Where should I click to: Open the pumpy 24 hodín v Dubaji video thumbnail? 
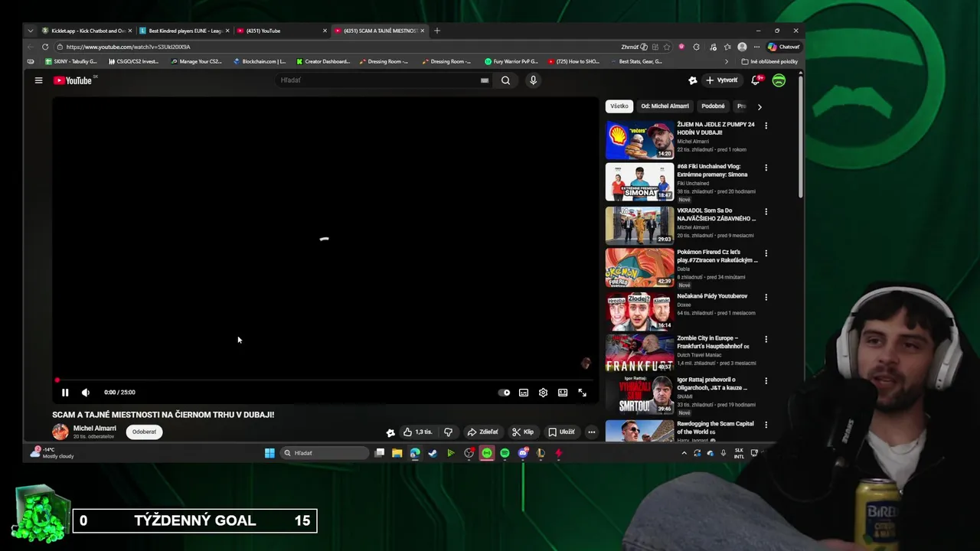click(640, 140)
